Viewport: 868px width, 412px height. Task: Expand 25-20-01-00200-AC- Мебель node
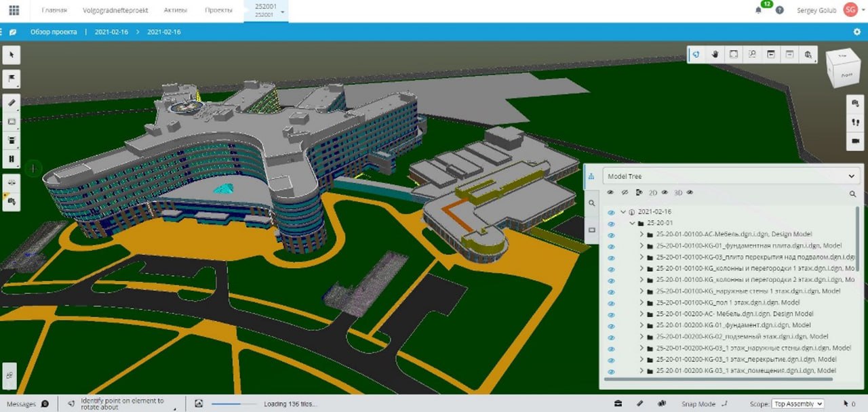[x=641, y=314]
